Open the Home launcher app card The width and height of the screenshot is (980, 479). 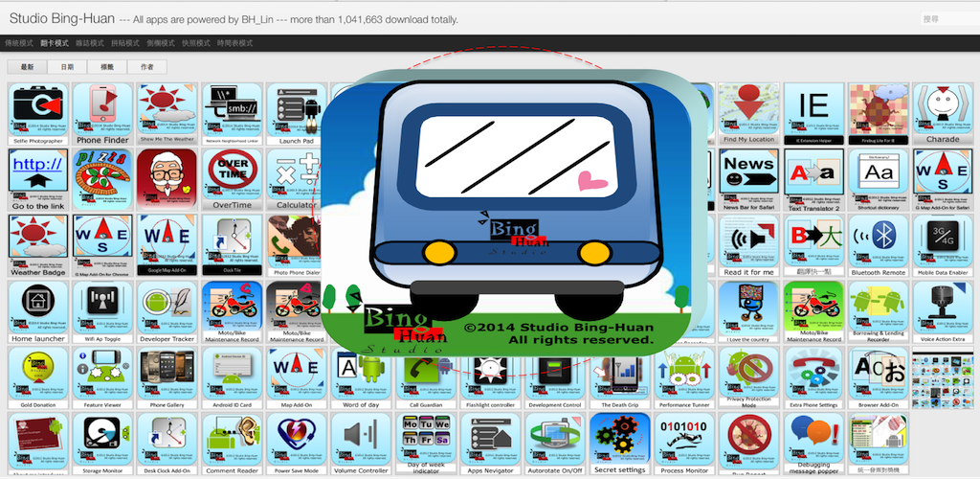[x=38, y=311]
